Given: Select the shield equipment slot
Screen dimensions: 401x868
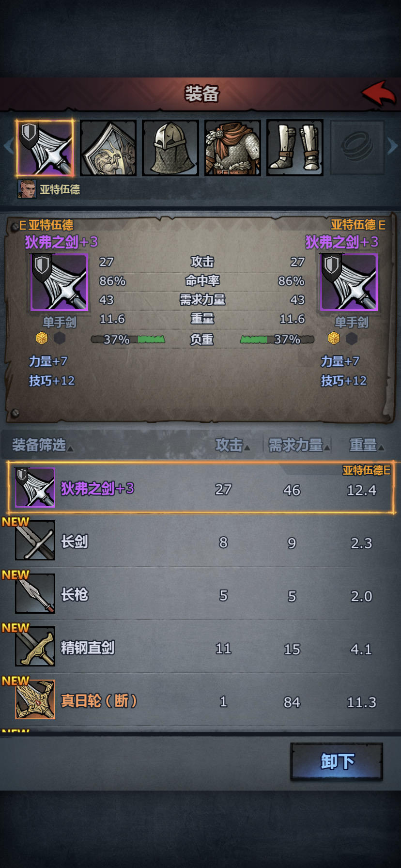Looking at the screenshot, I should click(x=108, y=148).
